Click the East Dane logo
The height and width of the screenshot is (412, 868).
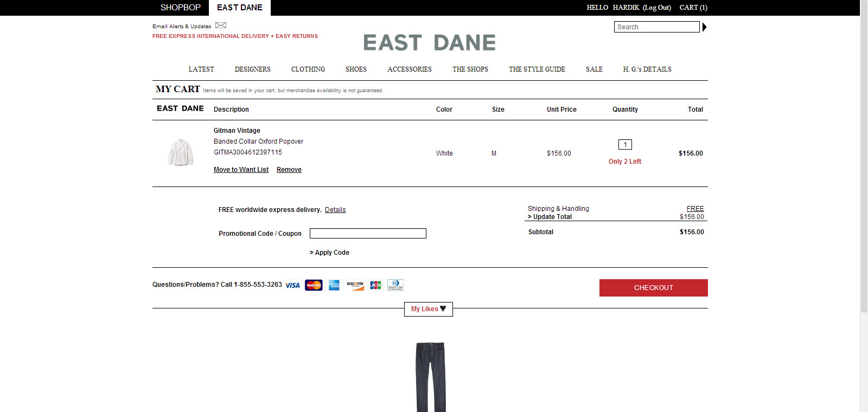coord(430,42)
